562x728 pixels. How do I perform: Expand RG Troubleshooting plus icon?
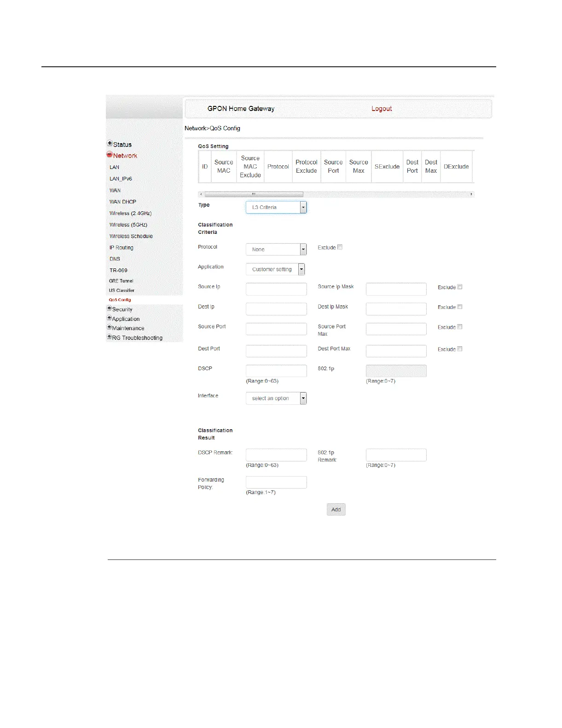click(x=109, y=337)
